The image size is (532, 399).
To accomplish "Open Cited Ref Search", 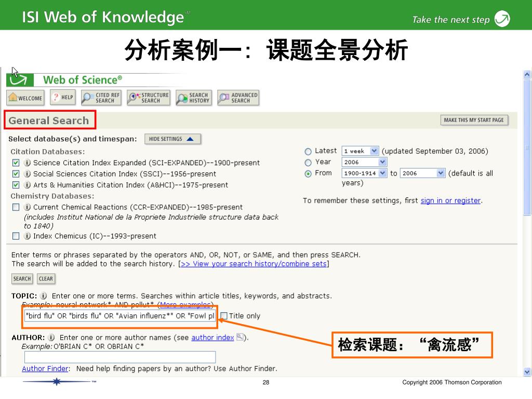I will (x=101, y=98).
